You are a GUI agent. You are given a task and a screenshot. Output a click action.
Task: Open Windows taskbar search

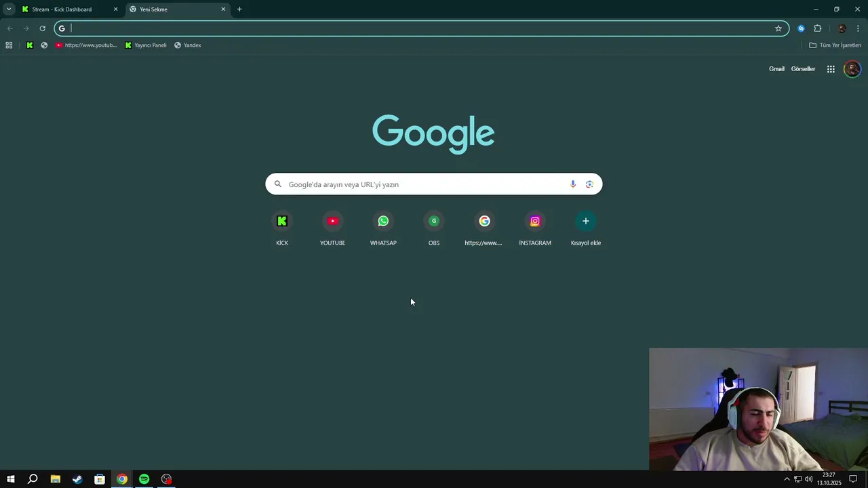[x=33, y=479]
